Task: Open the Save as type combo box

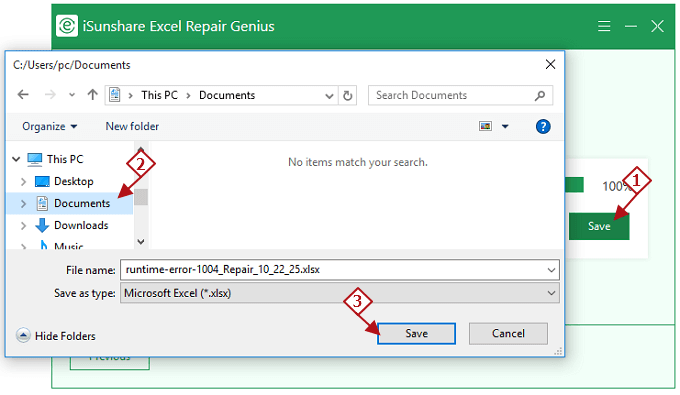Action: click(340, 293)
